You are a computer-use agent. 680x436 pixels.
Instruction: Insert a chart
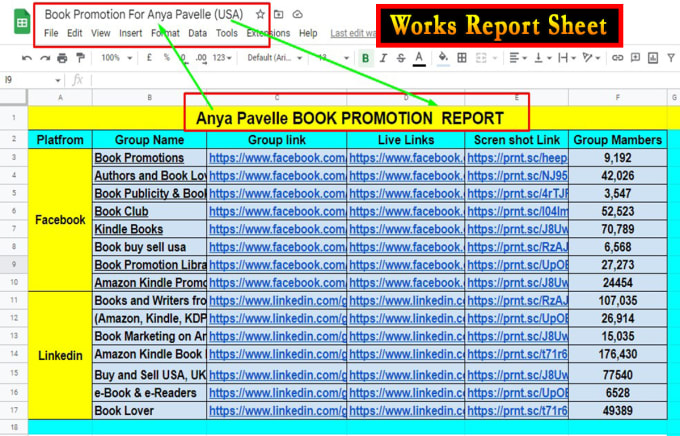(x=653, y=58)
